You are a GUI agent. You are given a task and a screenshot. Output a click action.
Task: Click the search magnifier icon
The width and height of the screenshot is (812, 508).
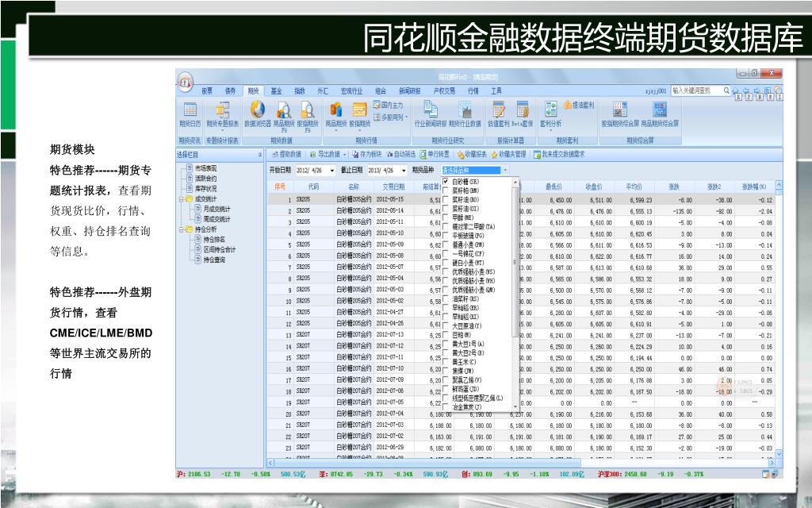coord(726,90)
